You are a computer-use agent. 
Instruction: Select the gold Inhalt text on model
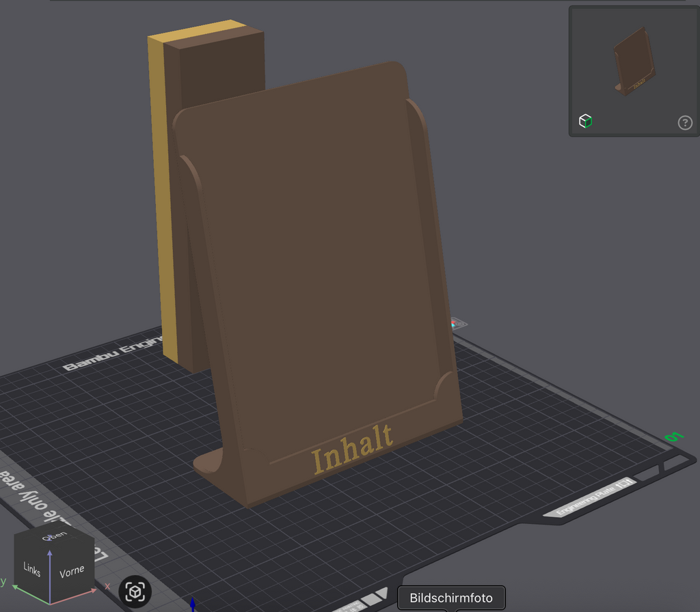[353, 449]
